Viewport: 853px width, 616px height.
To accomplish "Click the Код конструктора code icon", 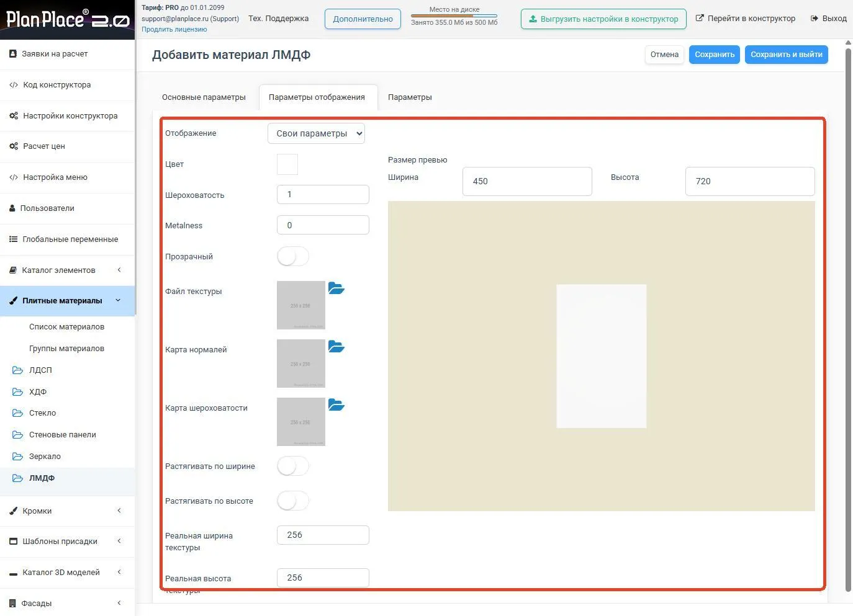I will (x=14, y=85).
